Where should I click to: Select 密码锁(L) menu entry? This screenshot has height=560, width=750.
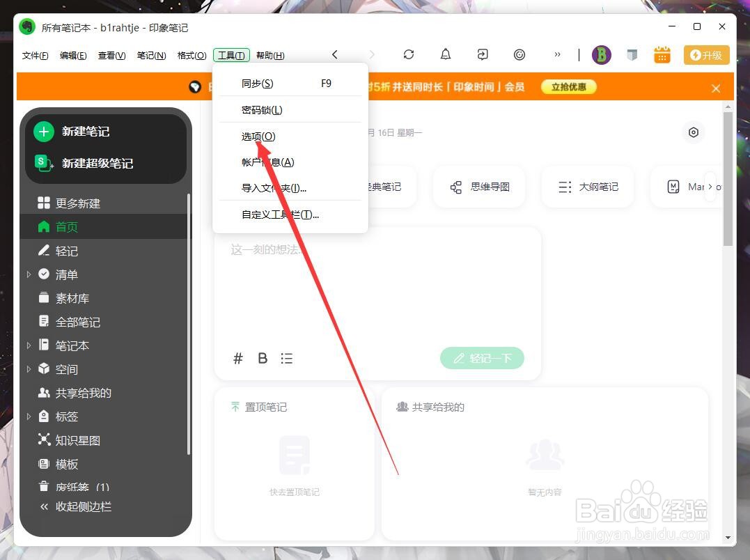coord(290,110)
